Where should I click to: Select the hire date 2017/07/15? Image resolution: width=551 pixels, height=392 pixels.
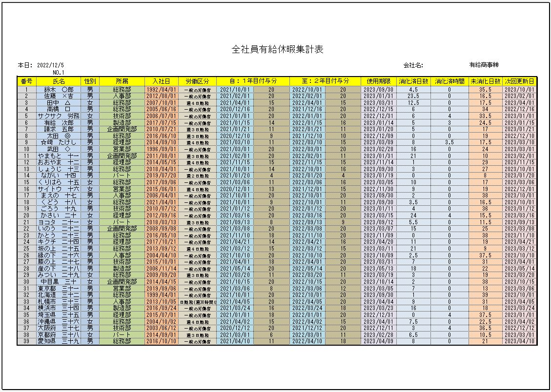162,122
